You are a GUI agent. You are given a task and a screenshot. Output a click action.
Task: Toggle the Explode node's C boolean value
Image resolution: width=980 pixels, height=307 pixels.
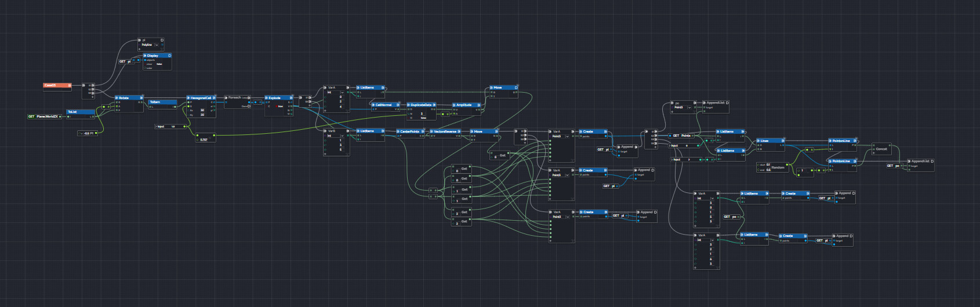coord(281,107)
